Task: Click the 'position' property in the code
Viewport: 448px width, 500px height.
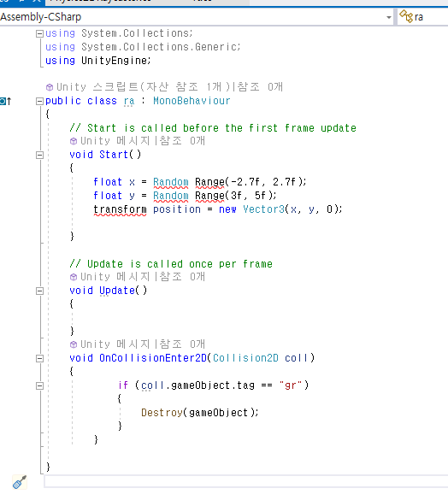Action: 177,209
